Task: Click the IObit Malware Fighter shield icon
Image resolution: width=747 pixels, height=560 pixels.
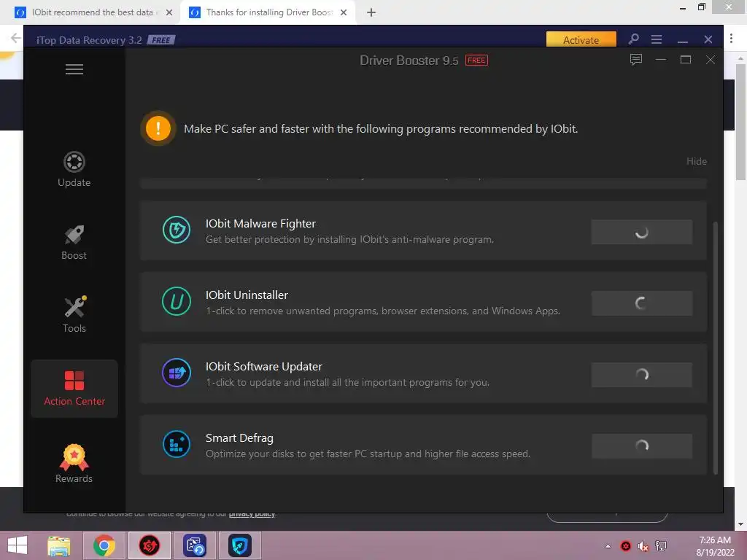Action: click(x=177, y=230)
